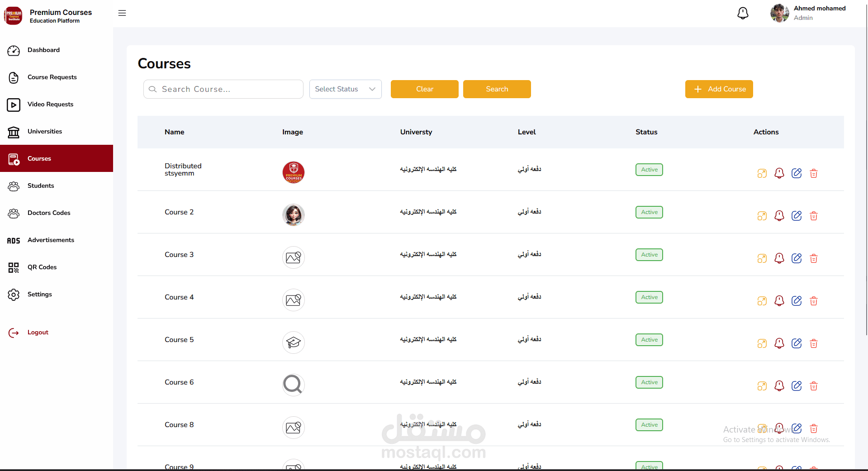Image resolution: width=868 pixels, height=471 pixels.
Task: Open Ahmed mohamed profile avatar
Action: click(780, 13)
